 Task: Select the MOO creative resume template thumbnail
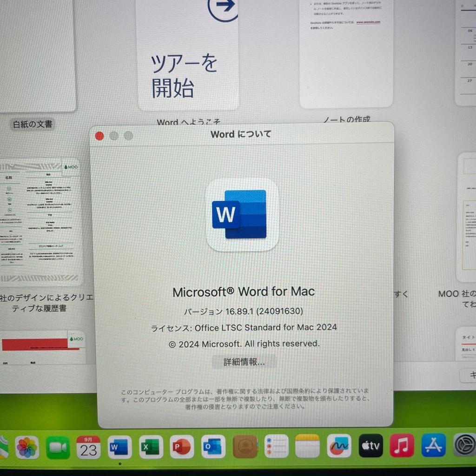pos(41,221)
